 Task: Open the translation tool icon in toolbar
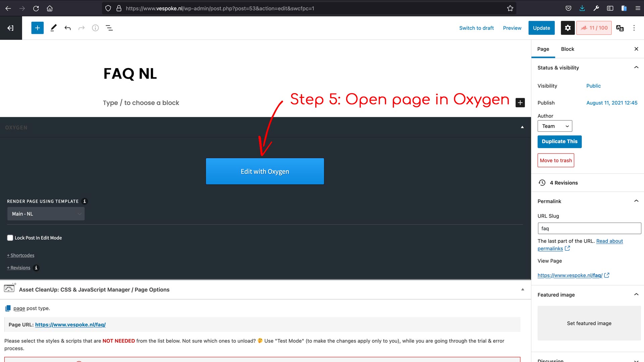tap(620, 28)
